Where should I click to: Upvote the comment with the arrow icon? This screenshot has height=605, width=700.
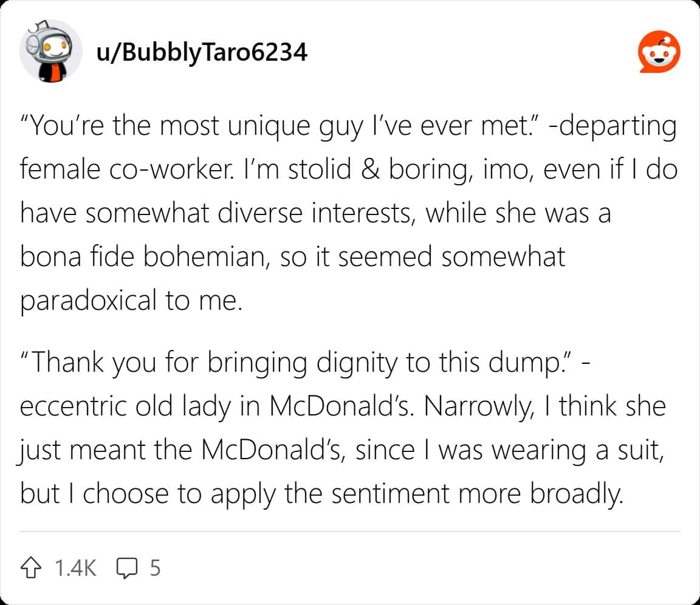click(x=31, y=567)
